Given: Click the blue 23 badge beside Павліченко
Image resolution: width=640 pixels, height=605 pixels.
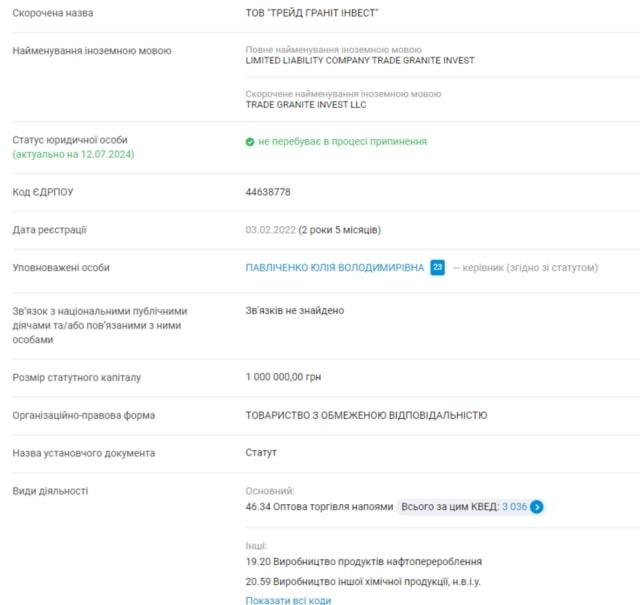Looking at the screenshot, I should (x=437, y=268).
